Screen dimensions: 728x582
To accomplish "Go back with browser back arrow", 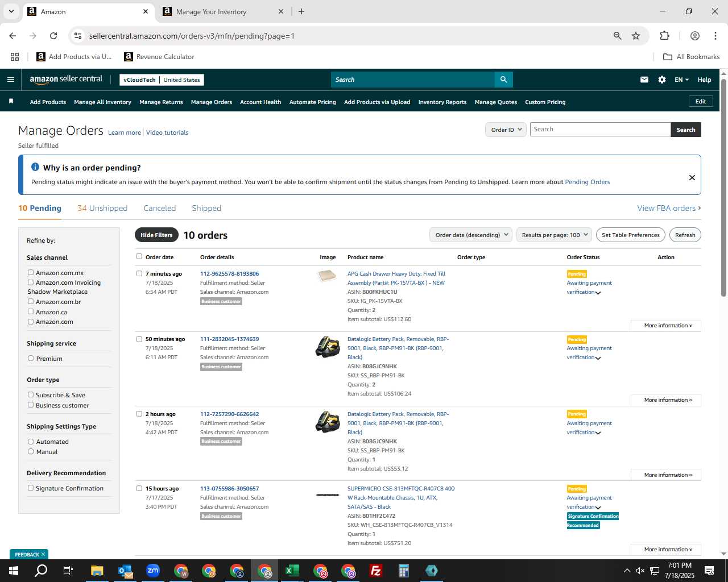I will (x=13, y=36).
